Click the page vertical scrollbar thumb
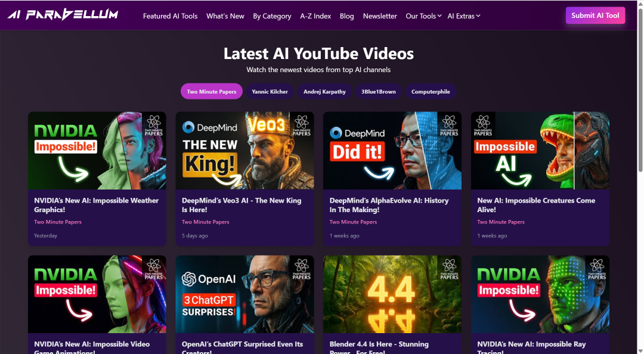Viewport: 644px width, 354px height. point(640,89)
